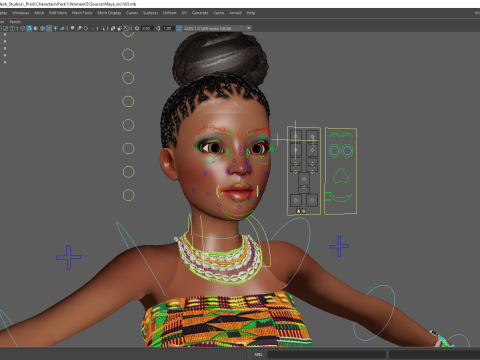Viewport: 480px width, 360px height.
Task: Toggle Smooth Shade All in viewport
Action: point(29,28)
